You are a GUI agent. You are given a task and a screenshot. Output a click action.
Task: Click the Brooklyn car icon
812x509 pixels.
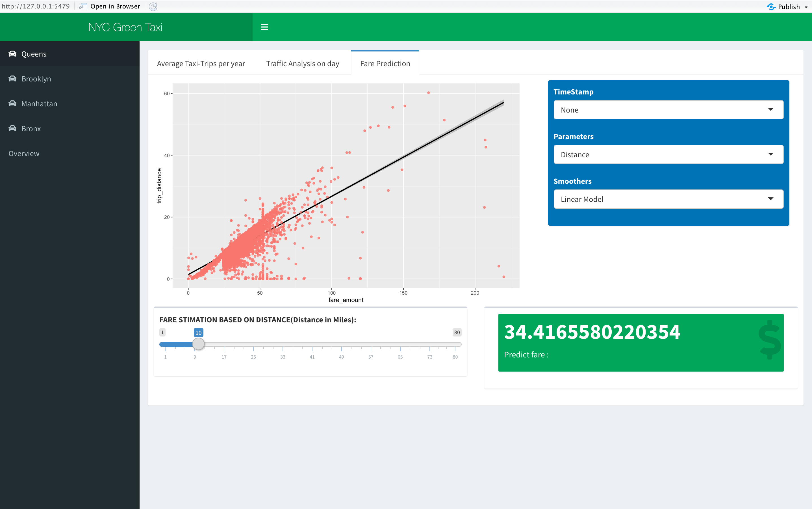pos(13,78)
